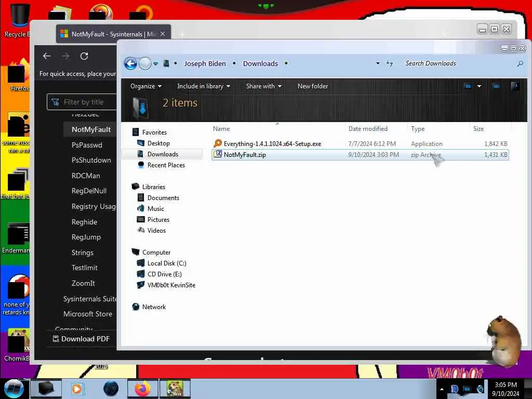This screenshot has height=399, width=532.
Task: Select the NotMyFault.zip file
Action: click(360, 155)
